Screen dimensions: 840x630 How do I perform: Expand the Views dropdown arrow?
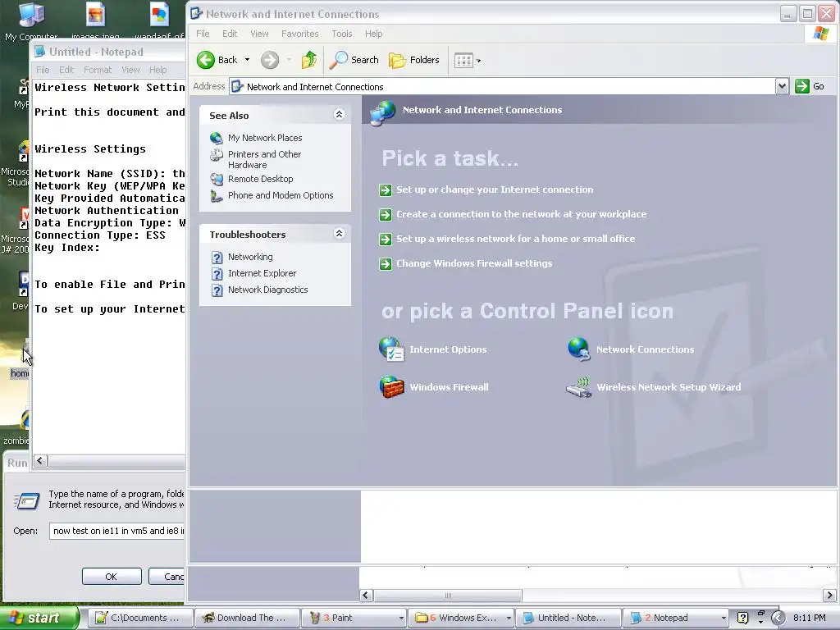[478, 61]
